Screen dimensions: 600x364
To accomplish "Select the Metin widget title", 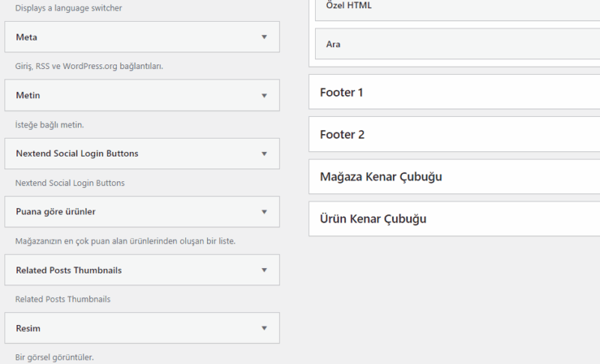I will tap(28, 95).
